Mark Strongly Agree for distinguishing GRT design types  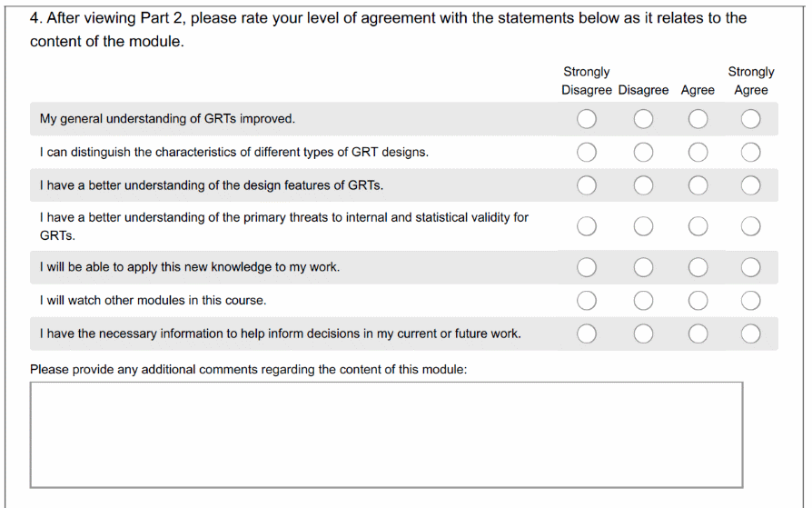pos(750,152)
